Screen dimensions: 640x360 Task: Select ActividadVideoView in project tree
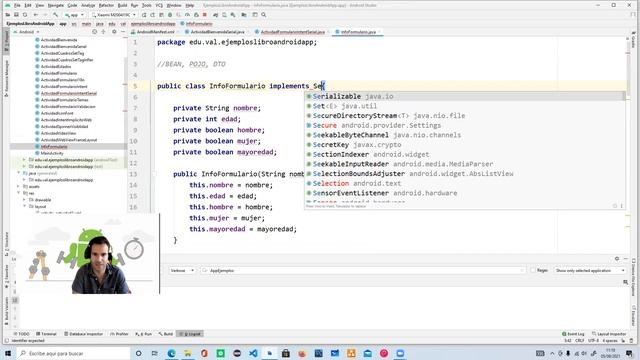click(58, 133)
